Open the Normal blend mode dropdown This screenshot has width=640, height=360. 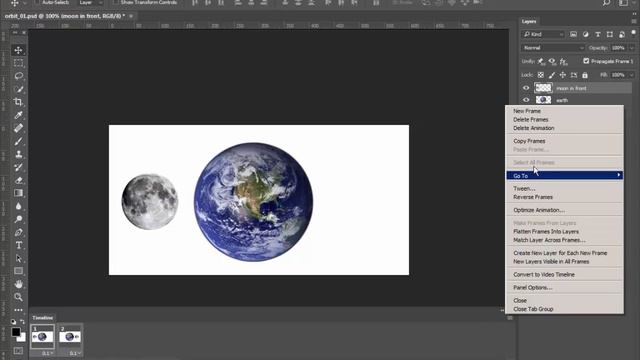553,48
